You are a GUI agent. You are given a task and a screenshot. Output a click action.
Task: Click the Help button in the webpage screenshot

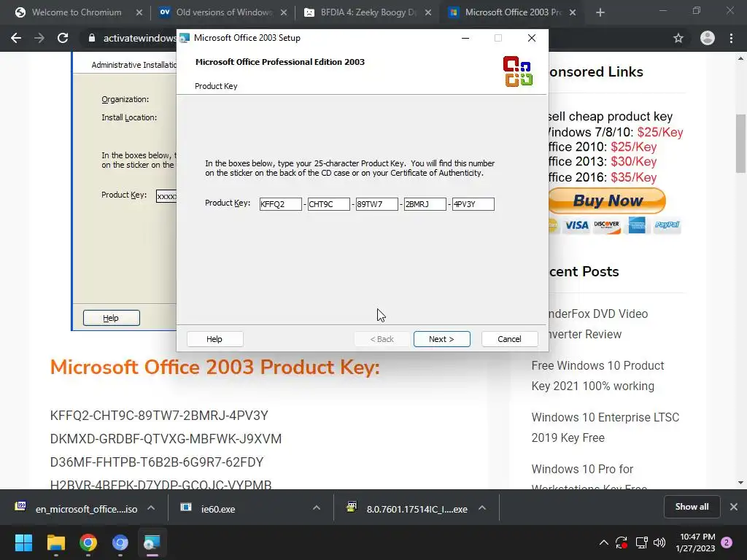[x=111, y=318]
